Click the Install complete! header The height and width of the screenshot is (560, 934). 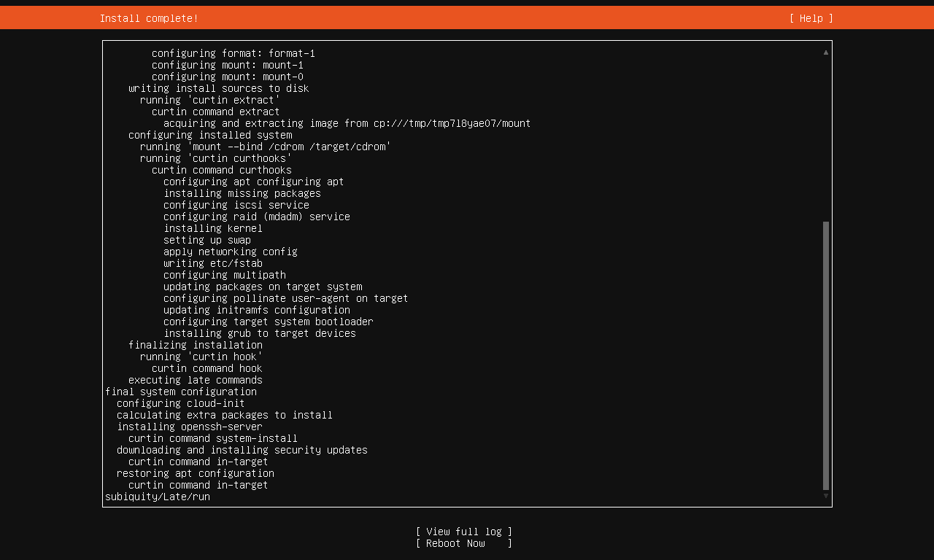tap(148, 17)
